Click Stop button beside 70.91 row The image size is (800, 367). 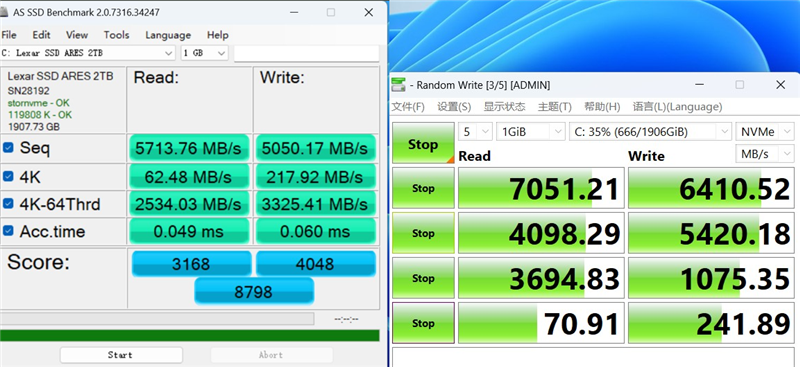423,323
